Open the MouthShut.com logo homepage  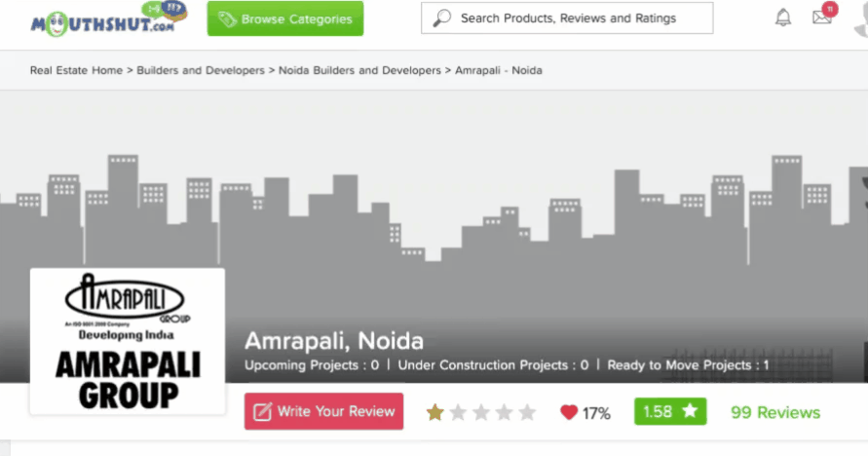pyautogui.click(x=108, y=19)
